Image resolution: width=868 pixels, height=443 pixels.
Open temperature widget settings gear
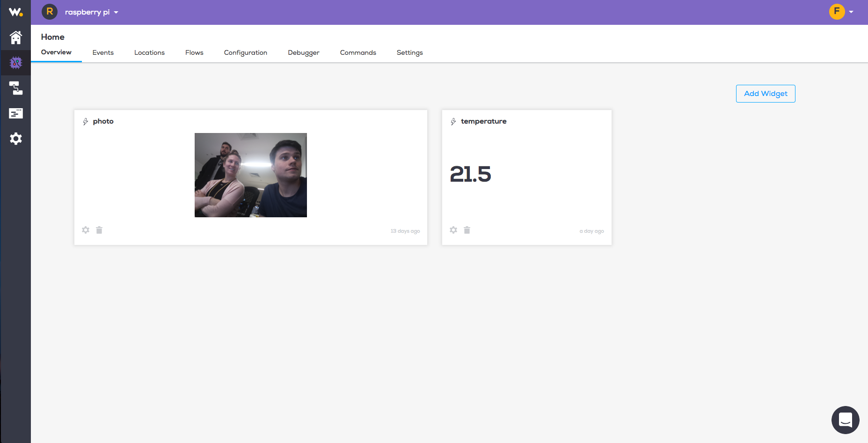point(453,230)
